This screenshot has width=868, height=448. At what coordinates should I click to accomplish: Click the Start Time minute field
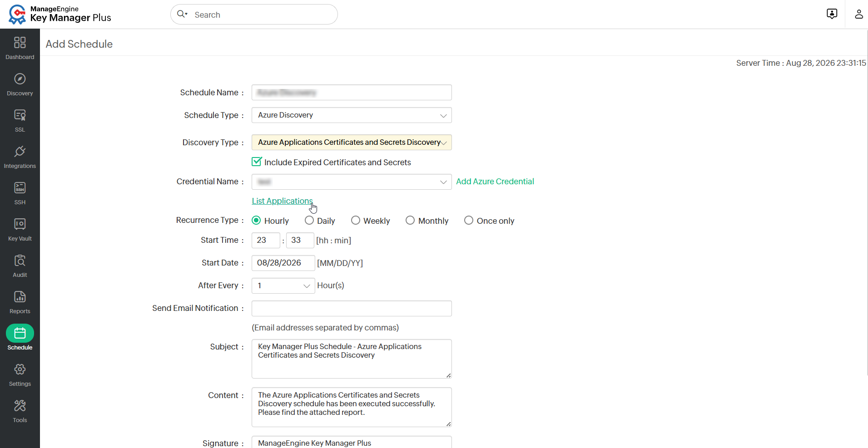[300, 241]
